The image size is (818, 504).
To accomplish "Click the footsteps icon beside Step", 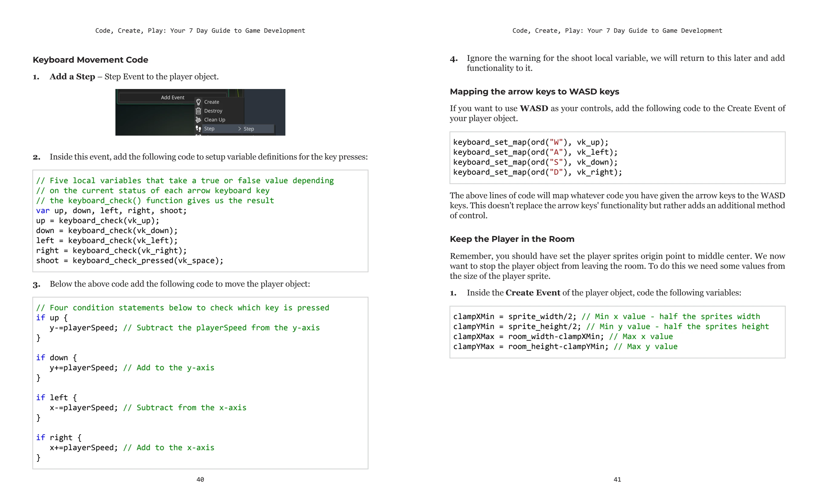I will (x=198, y=129).
